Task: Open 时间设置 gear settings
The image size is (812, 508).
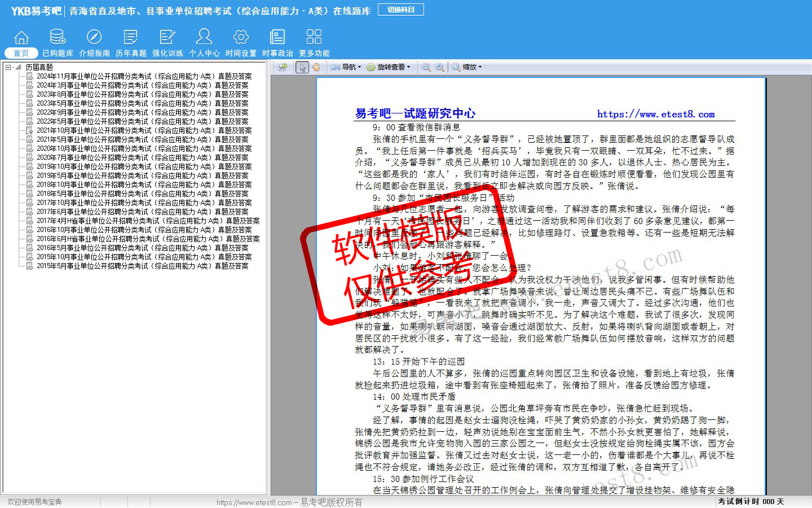Action: [241, 43]
